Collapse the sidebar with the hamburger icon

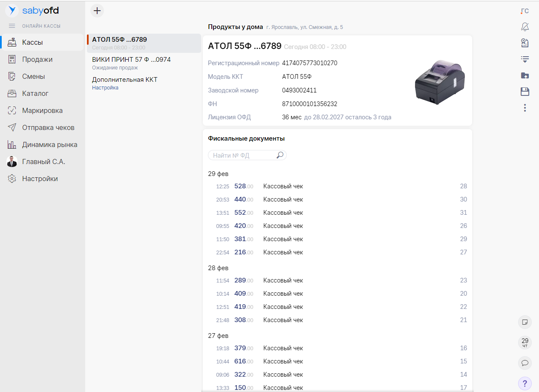(x=12, y=26)
